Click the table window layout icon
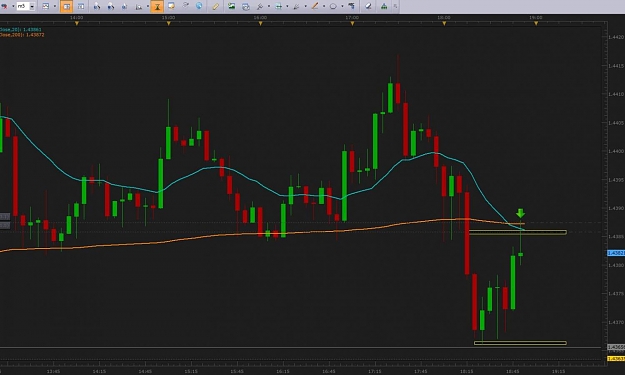Image resolution: width=625 pixels, height=375 pixels. (81, 6)
